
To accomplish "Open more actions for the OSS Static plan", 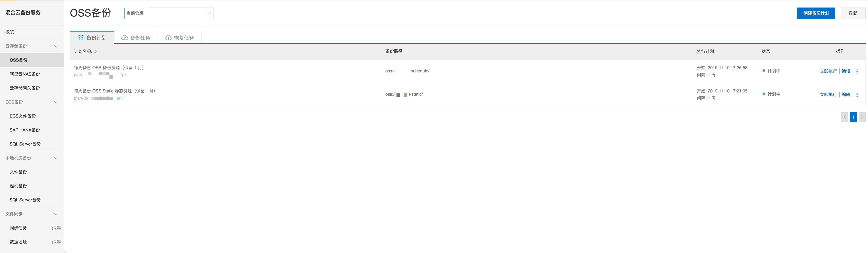I will 857,95.
